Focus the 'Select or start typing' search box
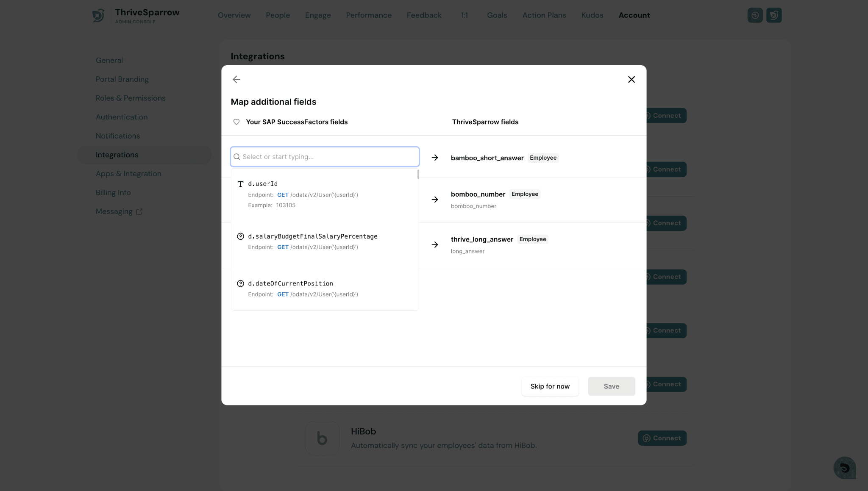This screenshot has height=491, width=868. 325,157
